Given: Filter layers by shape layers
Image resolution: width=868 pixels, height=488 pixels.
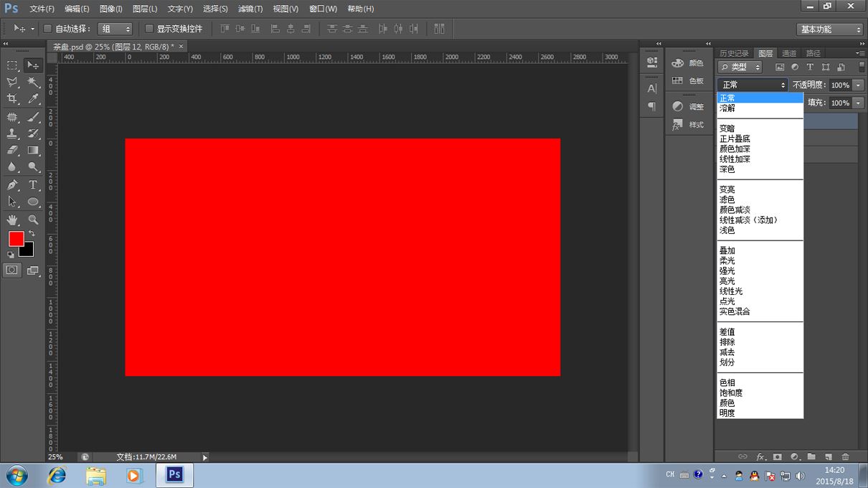Looking at the screenshot, I should tap(826, 67).
